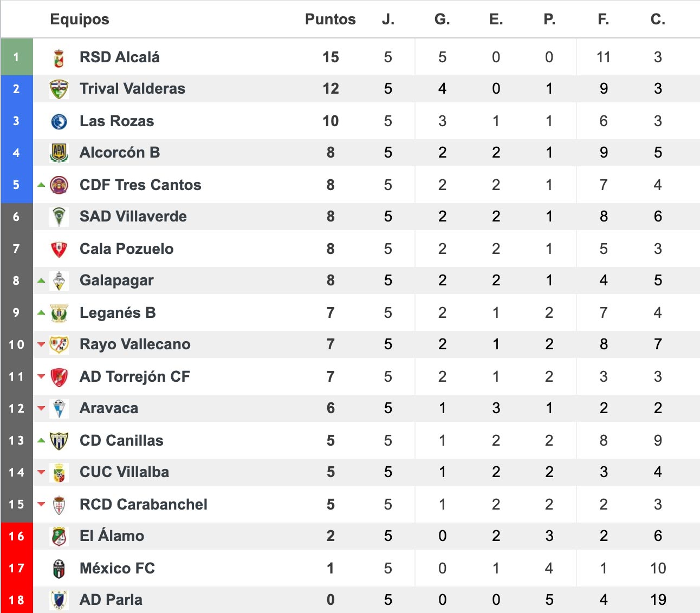
Task: Open the SAD Villaverde team link
Action: (133, 217)
